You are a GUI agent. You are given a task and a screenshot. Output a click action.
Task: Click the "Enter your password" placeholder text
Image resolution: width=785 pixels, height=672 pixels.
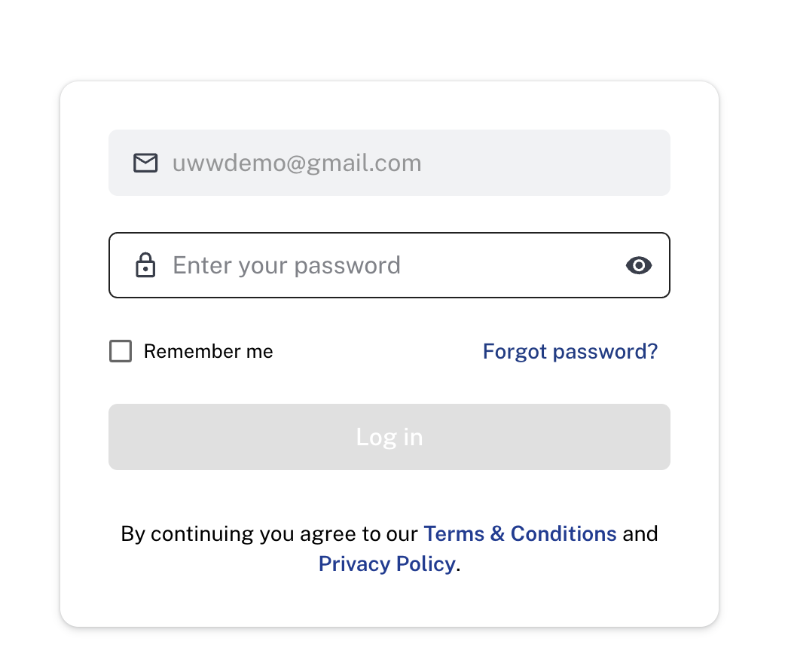coord(286,265)
